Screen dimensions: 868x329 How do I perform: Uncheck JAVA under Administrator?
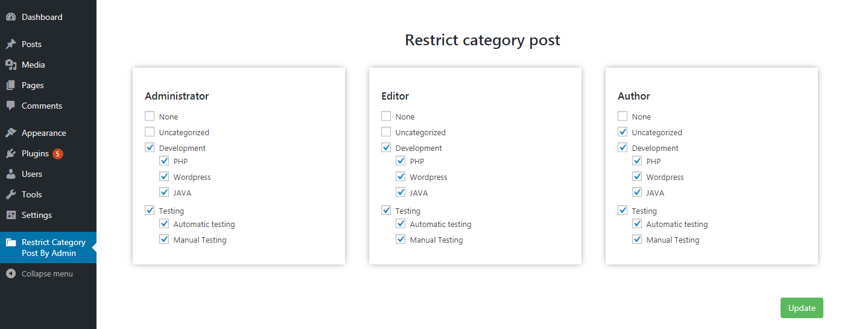click(164, 192)
